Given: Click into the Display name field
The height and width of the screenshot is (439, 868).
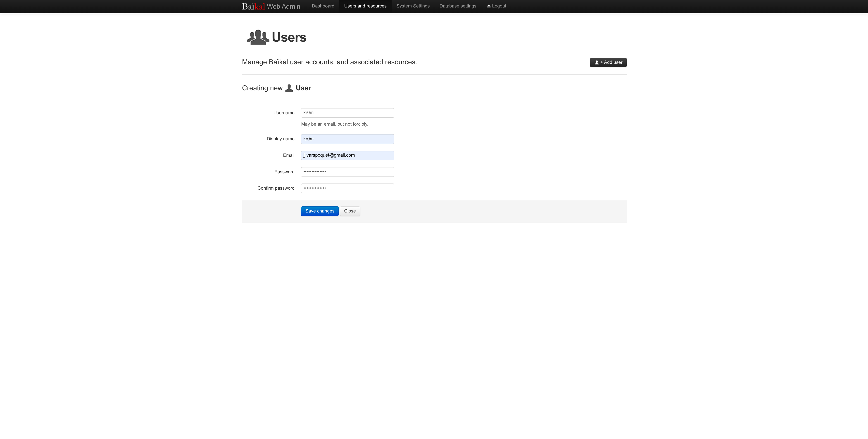Looking at the screenshot, I should [347, 139].
